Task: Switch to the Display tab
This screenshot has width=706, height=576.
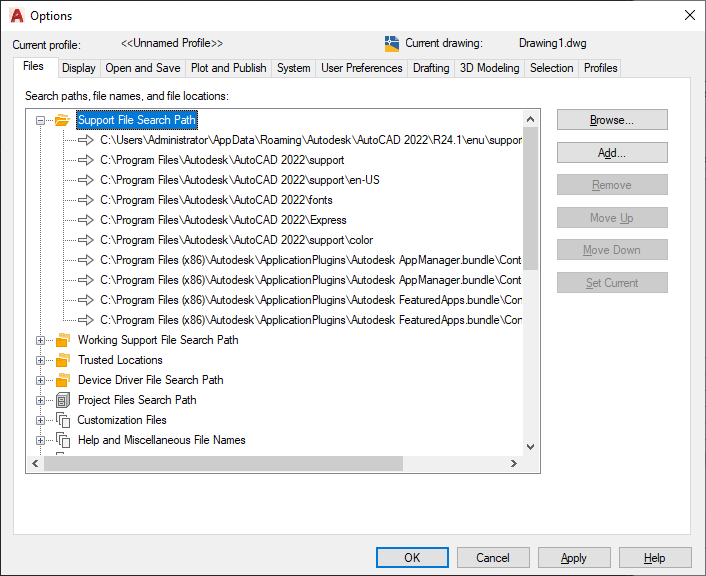Action: 79,68
